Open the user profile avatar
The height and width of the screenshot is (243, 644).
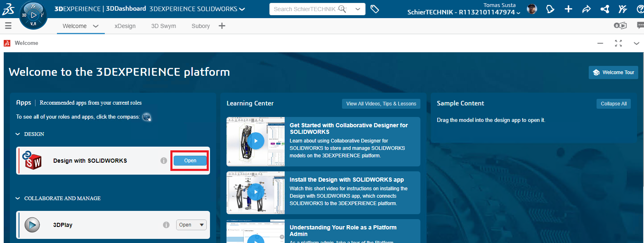(532, 9)
